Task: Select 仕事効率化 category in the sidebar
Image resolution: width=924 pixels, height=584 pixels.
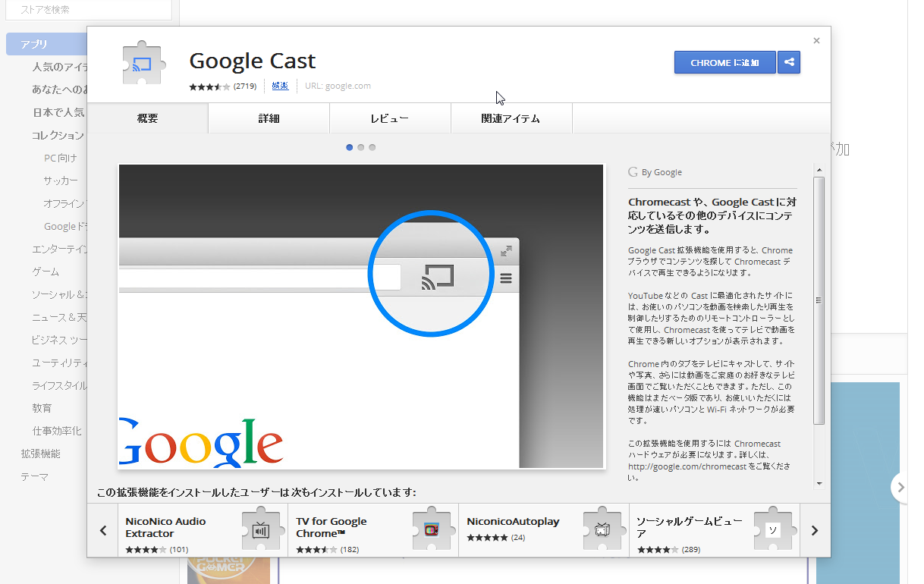Action: coord(57,431)
